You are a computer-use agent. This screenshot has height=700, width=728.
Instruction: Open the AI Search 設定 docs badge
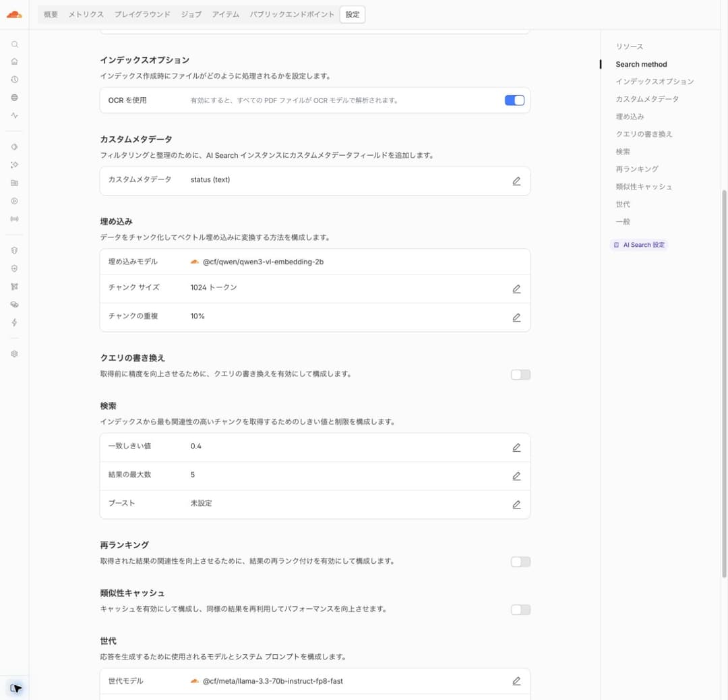click(639, 245)
